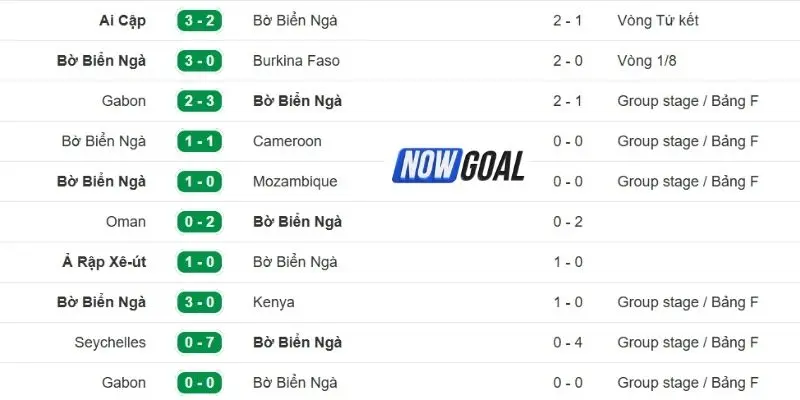This screenshot has width=800, height=400.
Task: Click the 0 - 7 score badge
Action: pyautogui.click(x=200, y=342)
